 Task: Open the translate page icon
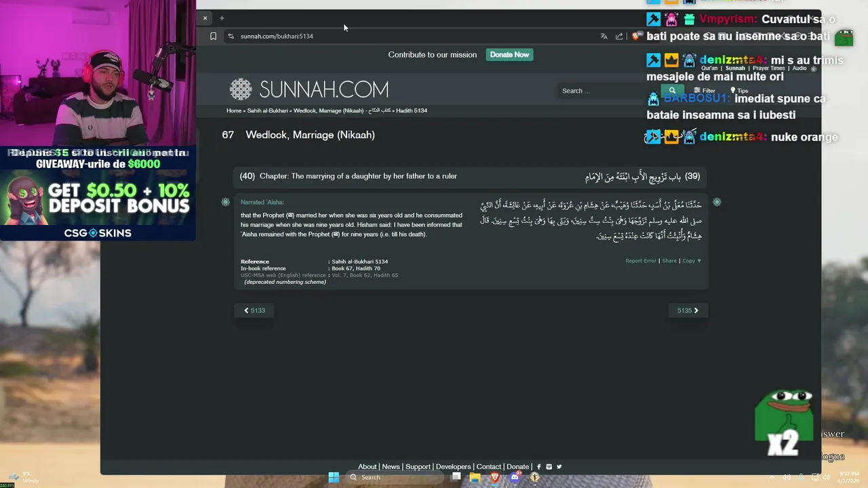coord(604,37)
